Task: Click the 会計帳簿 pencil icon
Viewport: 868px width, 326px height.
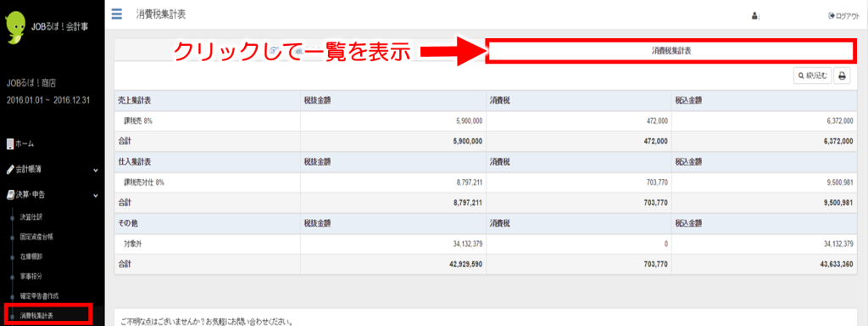Action: point(10,170)
